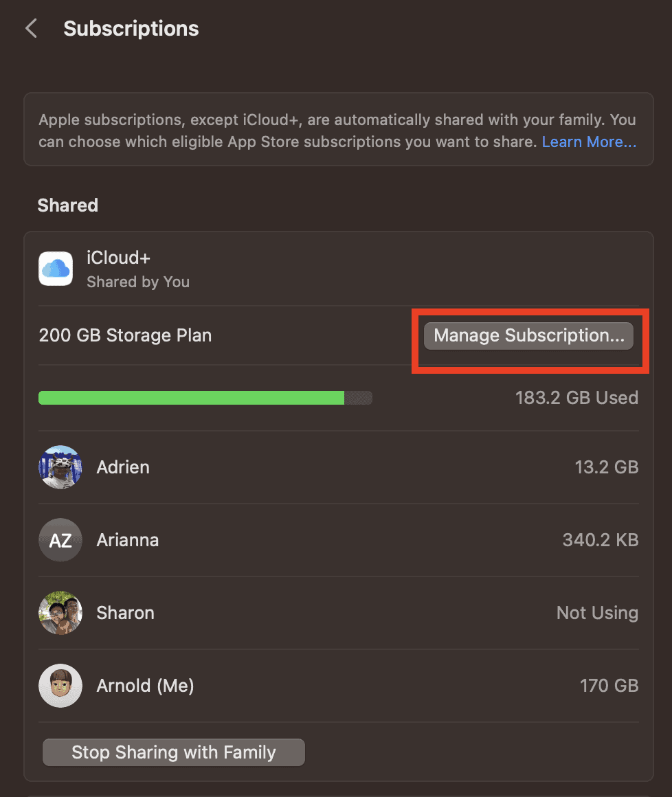Click Sharon's profile photo

pos(60,613)
